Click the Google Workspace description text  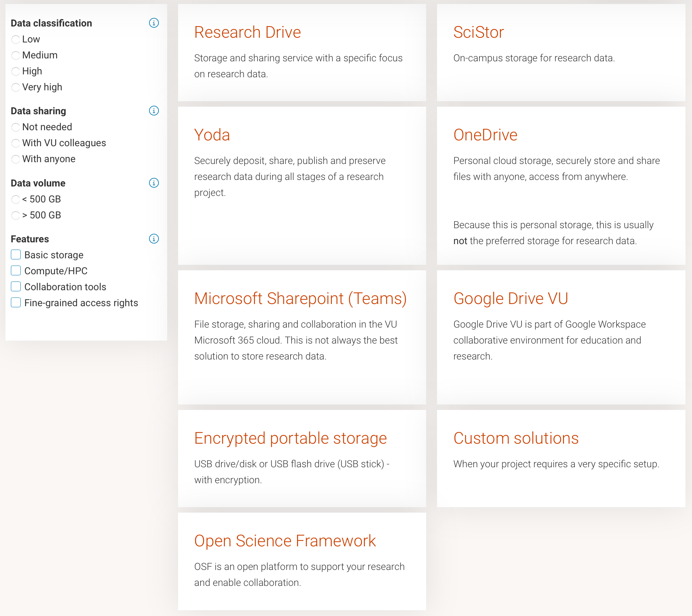[549, 340]
